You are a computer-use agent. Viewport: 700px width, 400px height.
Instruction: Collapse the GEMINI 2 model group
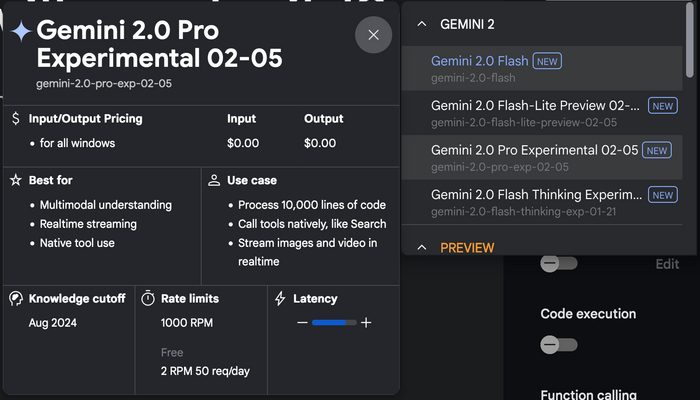[421, 24]
